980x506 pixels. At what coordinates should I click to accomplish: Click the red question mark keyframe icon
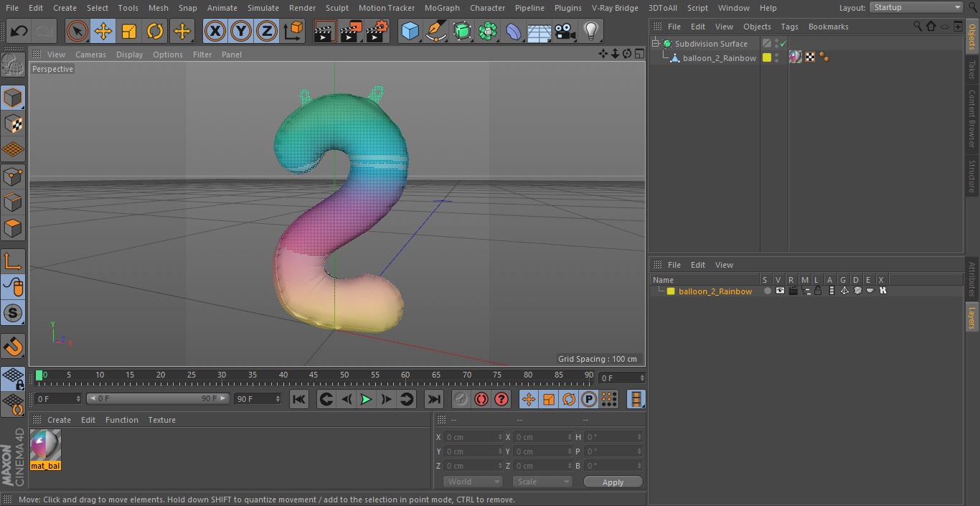501,399
